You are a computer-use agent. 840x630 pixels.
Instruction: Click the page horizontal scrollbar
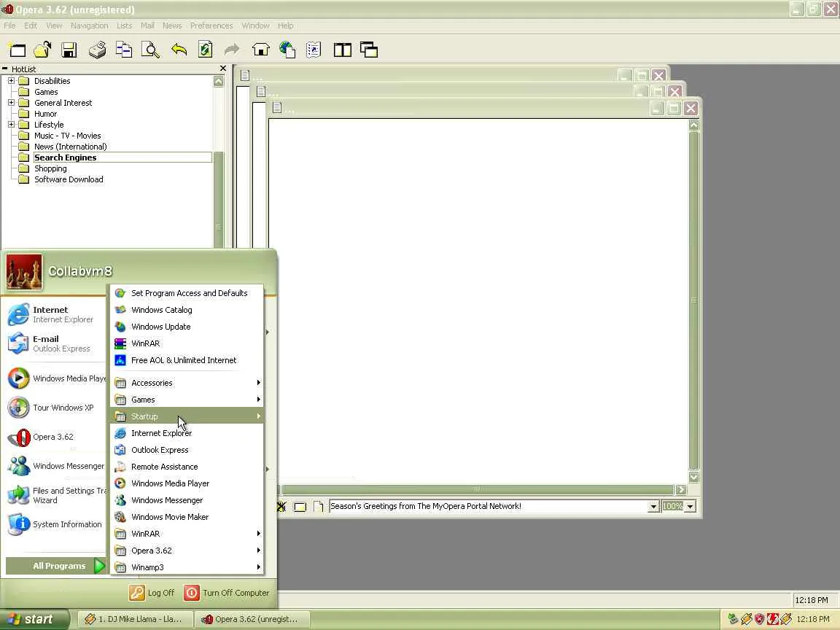(x=478, y=490)
